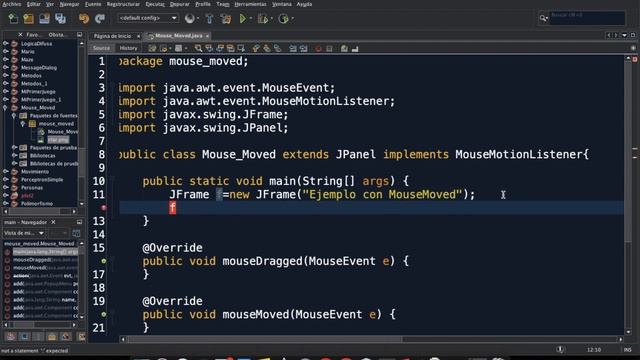Open the Archivo menu
This screenshot has width=640, height=360.
tap(11, 4)
